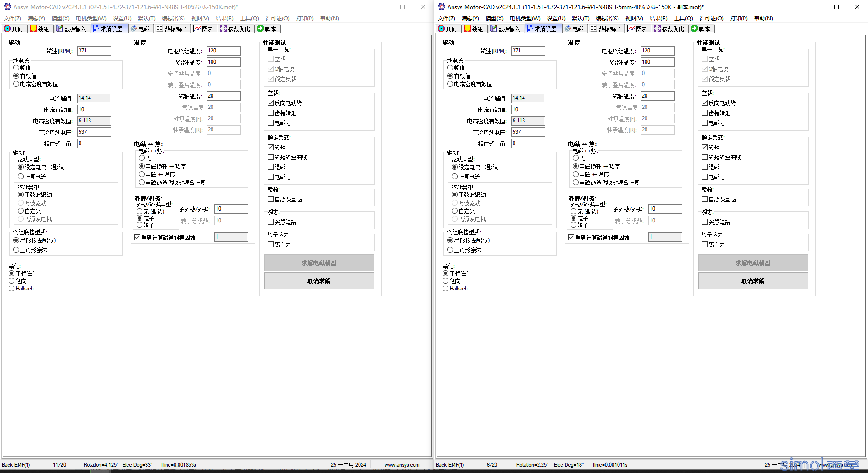Open 绕组 tab icon in left window
Image resolution: width=868 pixels, height=473 pixels.
(33, 28)
